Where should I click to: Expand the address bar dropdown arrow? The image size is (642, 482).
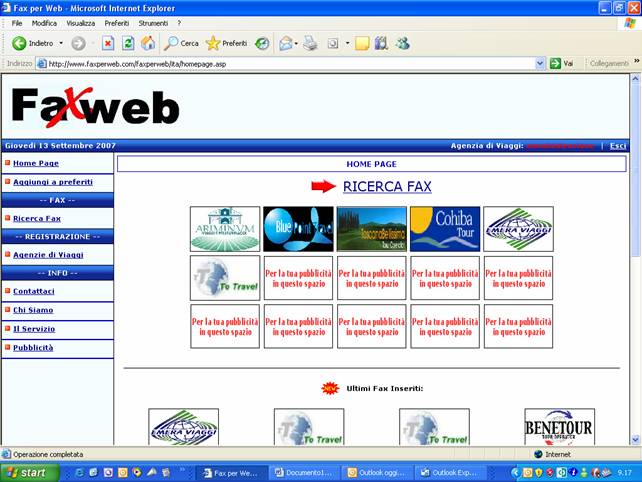[540, 63]
